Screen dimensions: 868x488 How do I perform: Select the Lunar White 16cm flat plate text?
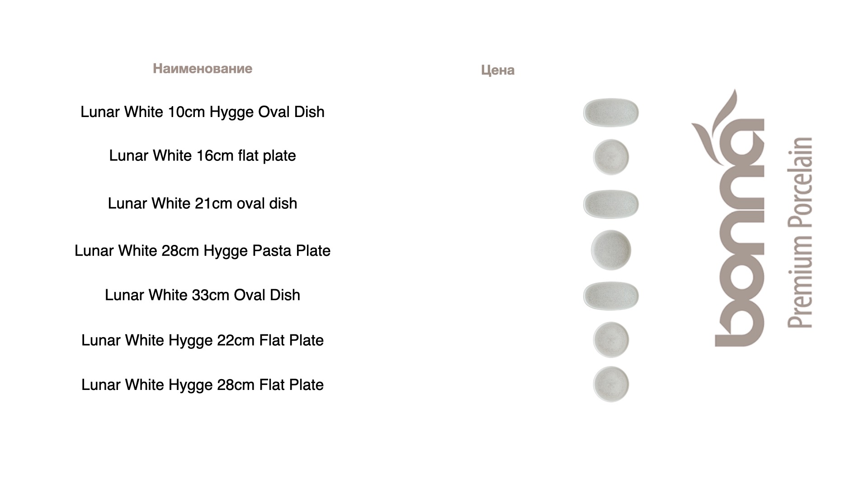(x=203, y=155)
